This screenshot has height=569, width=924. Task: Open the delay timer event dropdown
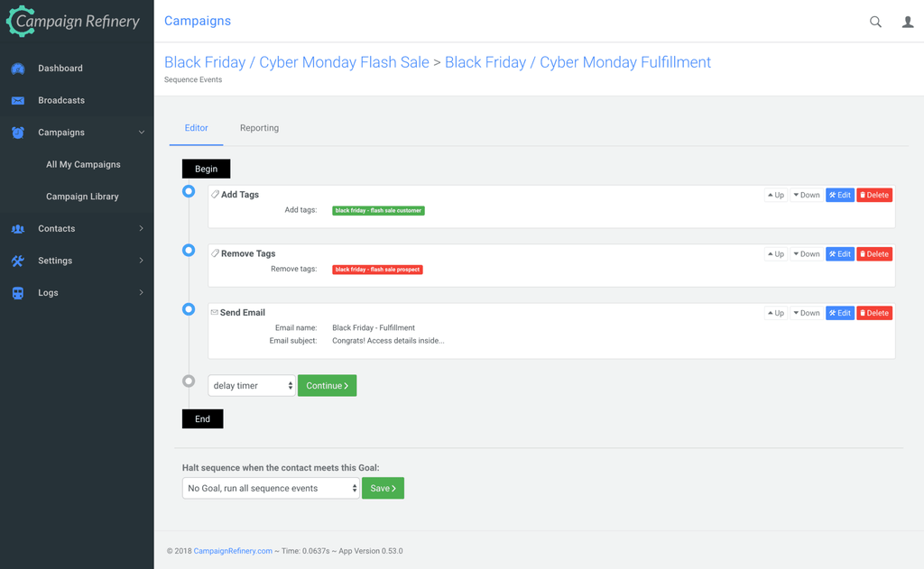(252, 386)
